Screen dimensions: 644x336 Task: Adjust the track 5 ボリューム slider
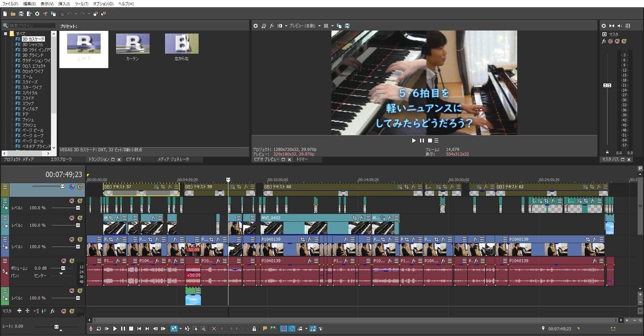click(63, 268)
